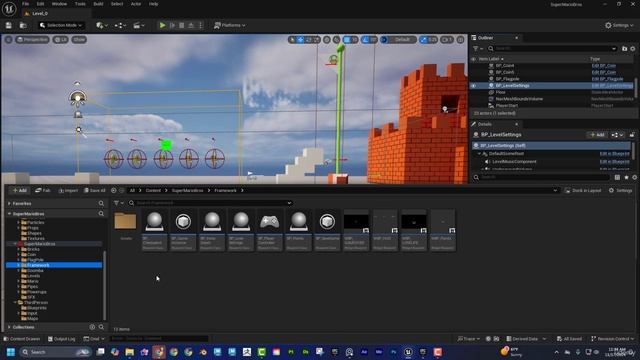This screenshot has height=360, width=640.
Task: Toggle Details favorites star filter
Action: click(626, 178)
